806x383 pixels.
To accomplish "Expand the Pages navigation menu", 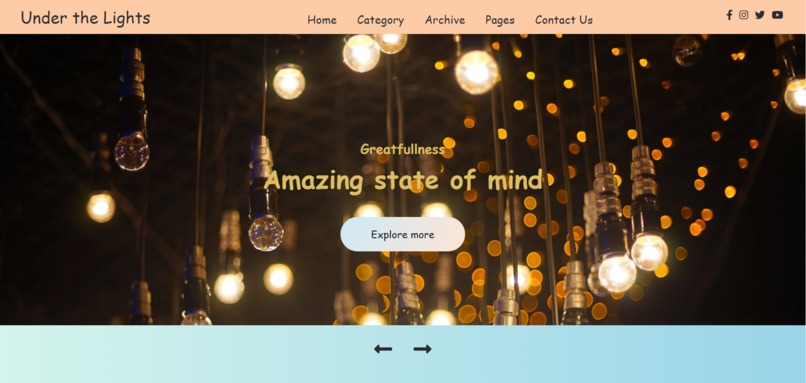I will coord(500,21).
